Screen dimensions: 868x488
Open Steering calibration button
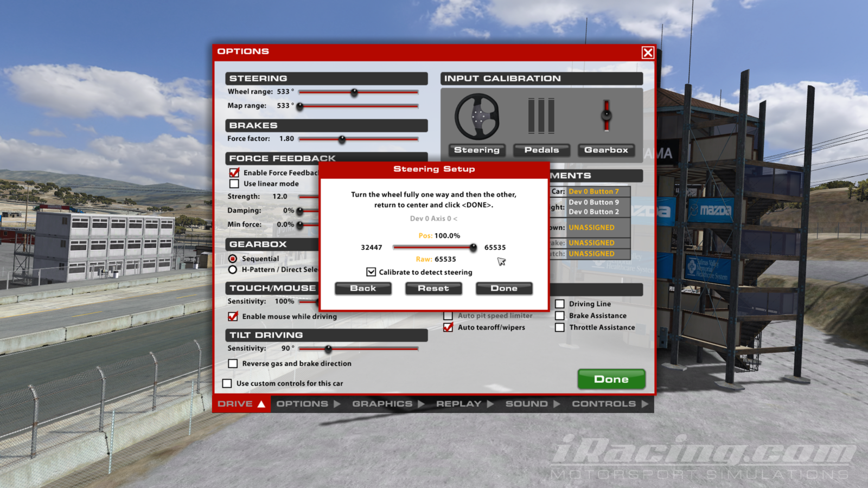477,150
